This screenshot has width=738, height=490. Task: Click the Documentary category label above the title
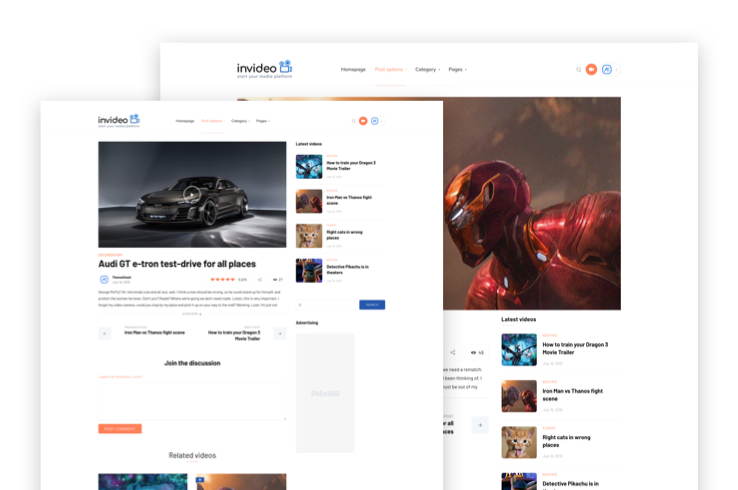click(x=111, y=255)
